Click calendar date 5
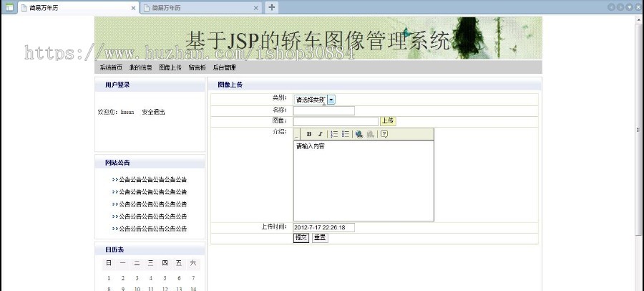The width and height of the screenshot is (644, 291). [x=165, y=278]
